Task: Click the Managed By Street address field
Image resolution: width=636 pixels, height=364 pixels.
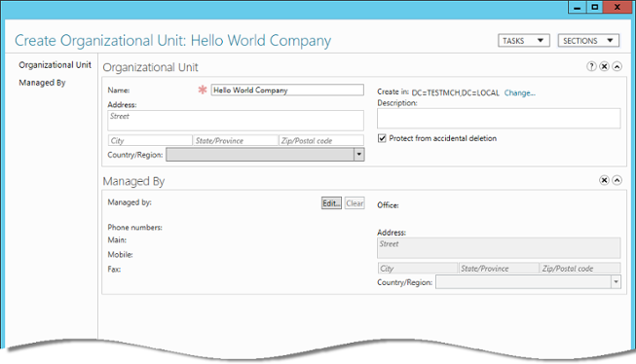Action: pyautogui.click(x=499, y=248)
